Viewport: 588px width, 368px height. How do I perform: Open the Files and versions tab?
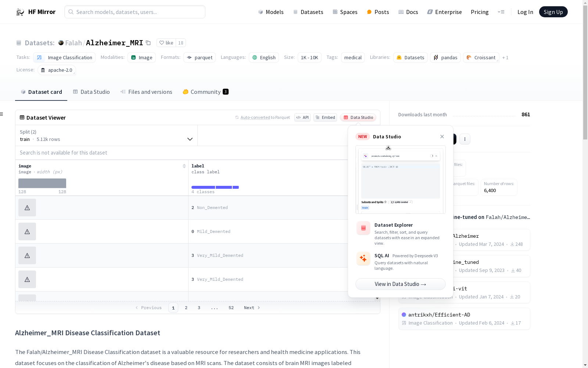coord(146,92)
